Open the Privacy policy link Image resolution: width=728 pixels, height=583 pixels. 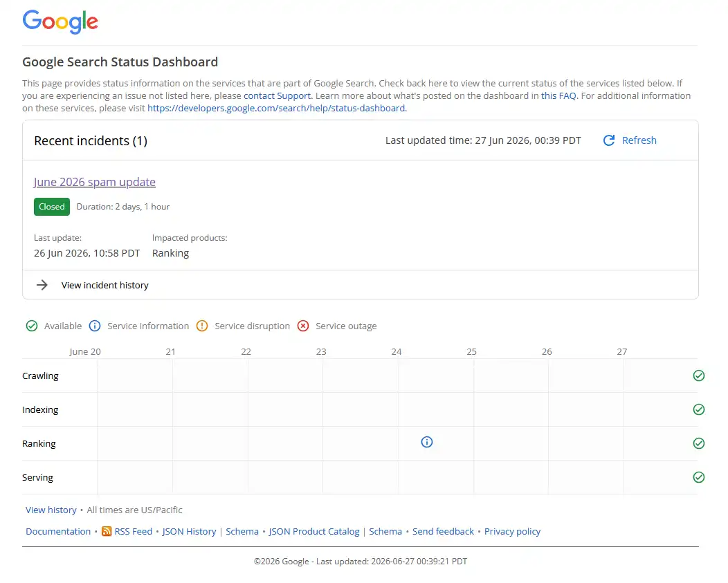(x=512, y=531)
